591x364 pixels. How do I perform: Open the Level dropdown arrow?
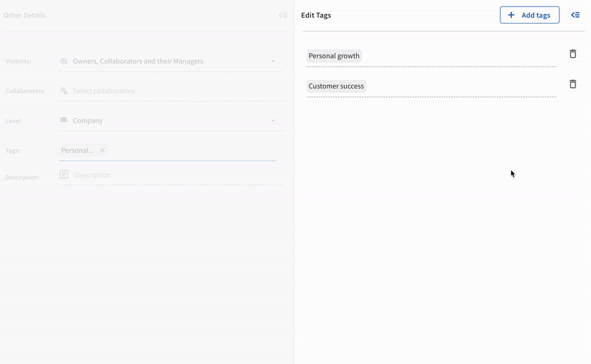pos(273,120)
